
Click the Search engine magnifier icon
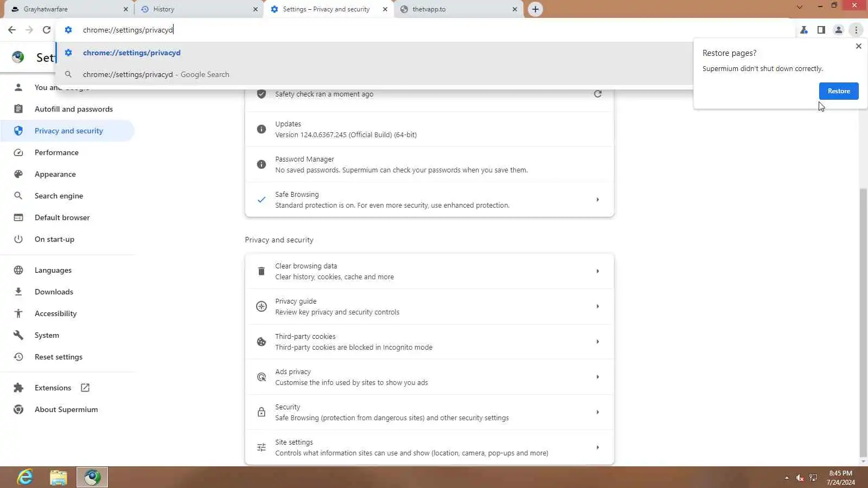coord(18,196)
